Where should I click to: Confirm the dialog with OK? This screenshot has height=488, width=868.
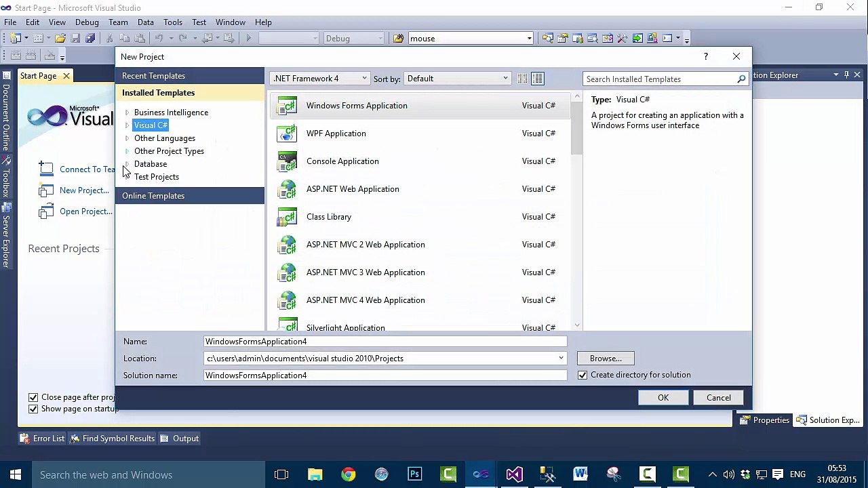click(663, 398)
